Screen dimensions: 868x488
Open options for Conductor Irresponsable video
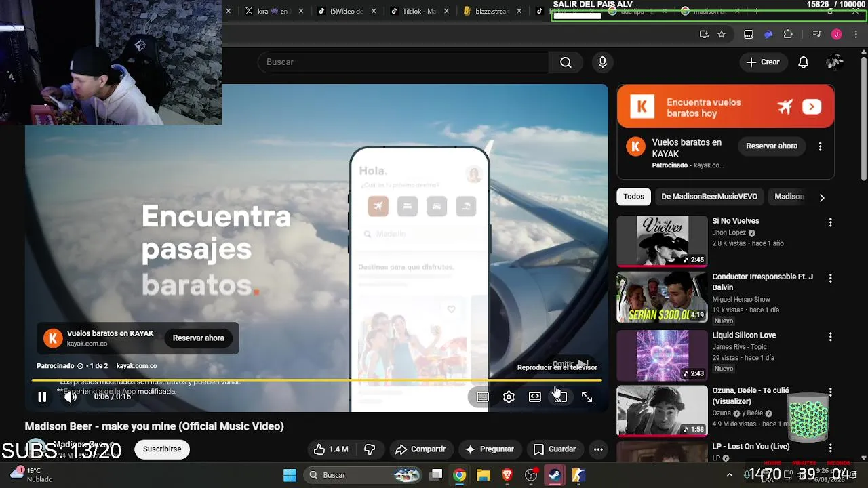point(830,279)
